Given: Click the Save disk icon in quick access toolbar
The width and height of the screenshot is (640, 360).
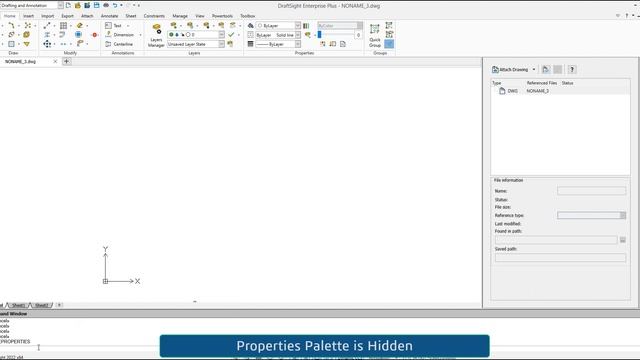Looking at the screenshot, I should pyautogui.click(x=96, y=5).
